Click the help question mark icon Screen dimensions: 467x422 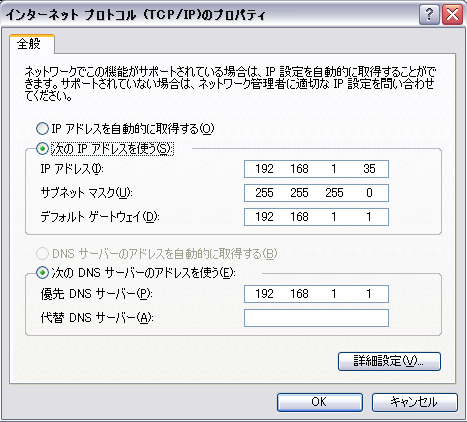pos(429,15)
